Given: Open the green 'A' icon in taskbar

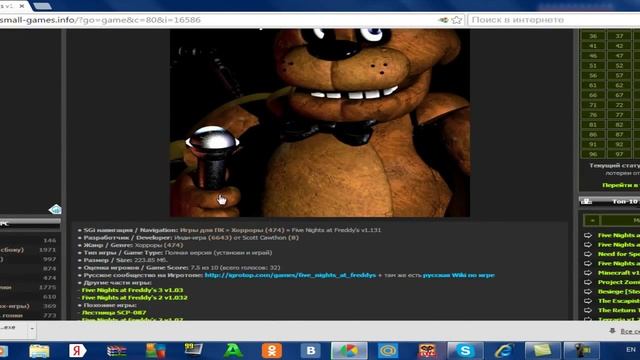Looking at the screenshot, I should pos(233,351).
